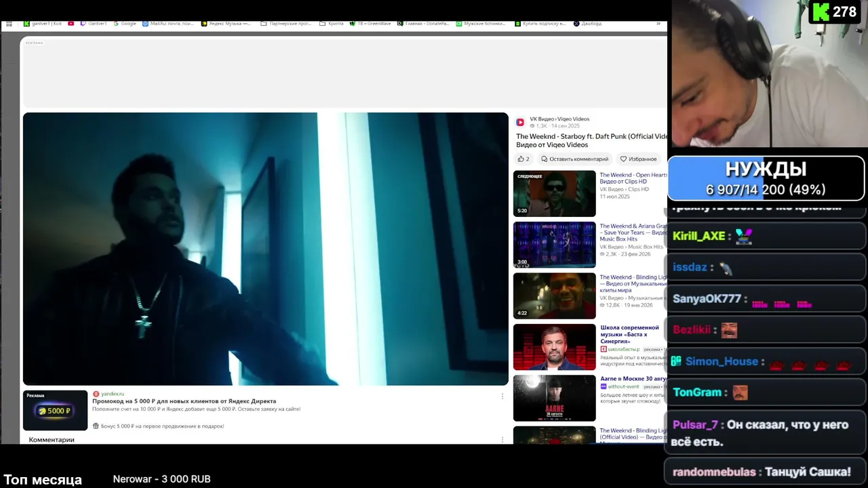The height and width of the screenshot is (488, 868).
Task: Click the emote in Kirill_AXE's message
Action: click(x=744, y=236)
